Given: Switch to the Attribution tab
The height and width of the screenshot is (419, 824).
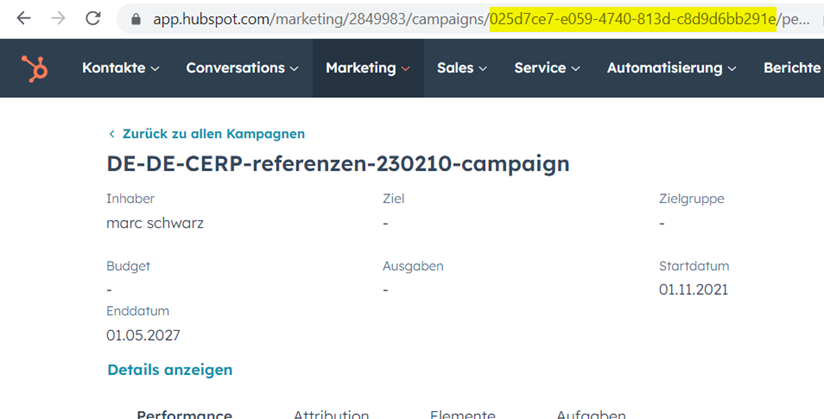Looking at the screenshot, I should pos(331,414).
